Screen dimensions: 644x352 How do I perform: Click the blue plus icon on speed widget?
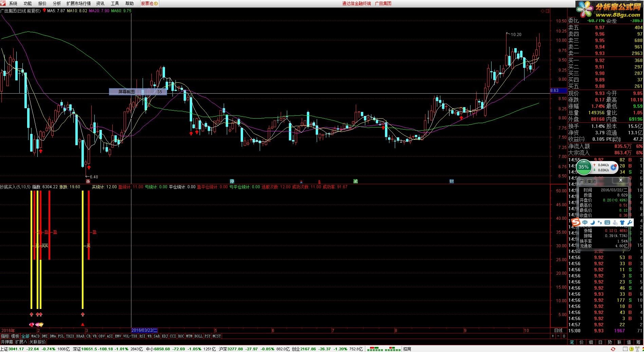(x=613, y=167)
